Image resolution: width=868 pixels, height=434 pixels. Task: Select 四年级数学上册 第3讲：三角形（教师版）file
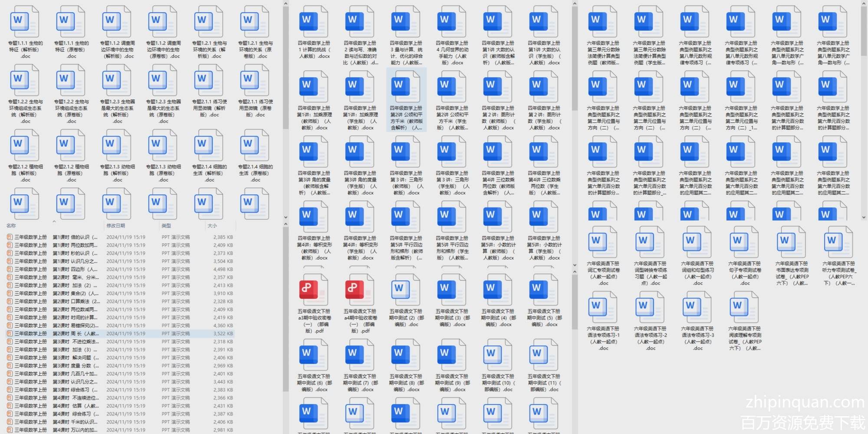tap(406, 166)
